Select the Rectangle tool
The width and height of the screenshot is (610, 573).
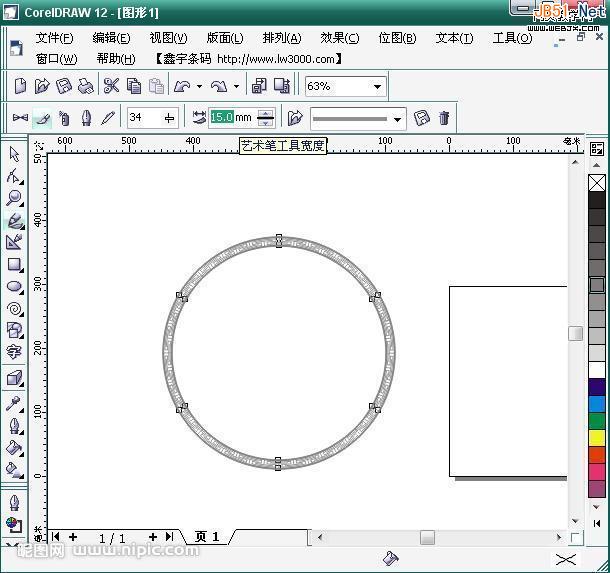[x=14, y=265]
